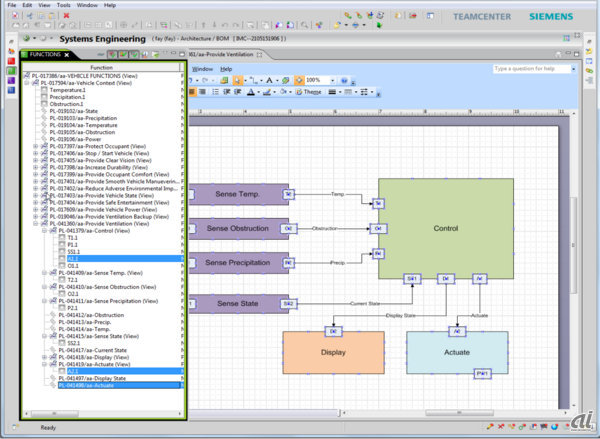
Task: Close the FUNCTIONS panel tab
Action: [x=67, y=55]
